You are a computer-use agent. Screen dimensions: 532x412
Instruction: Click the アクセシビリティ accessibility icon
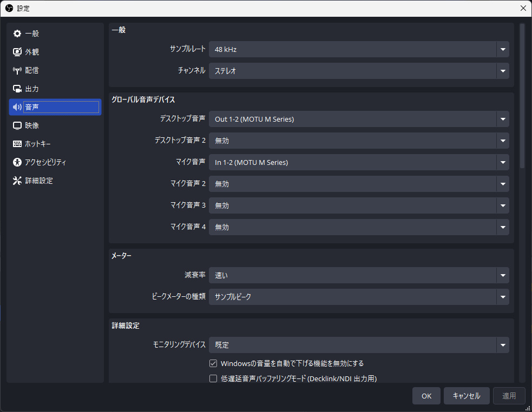click(17, 162)
